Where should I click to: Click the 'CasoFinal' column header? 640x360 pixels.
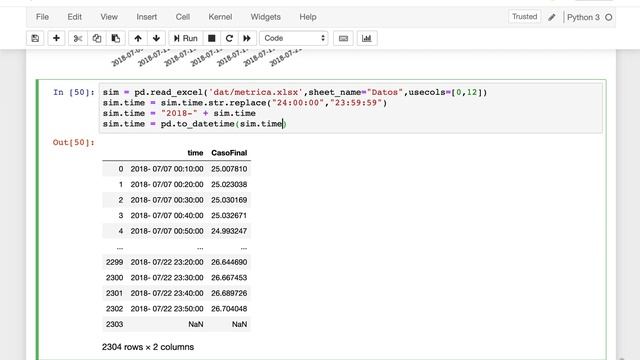(229, 153)
